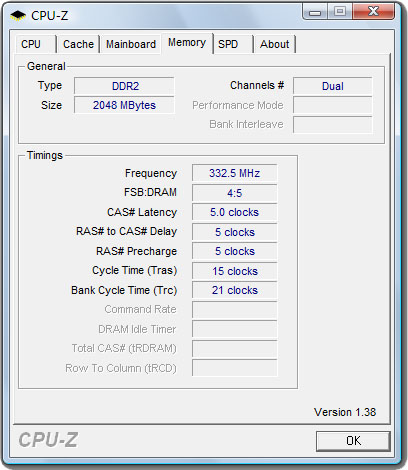Viewport: 408px width, 470px height.
Task: Click the empty Performance Mode field
Action: (x=333, y=105)
